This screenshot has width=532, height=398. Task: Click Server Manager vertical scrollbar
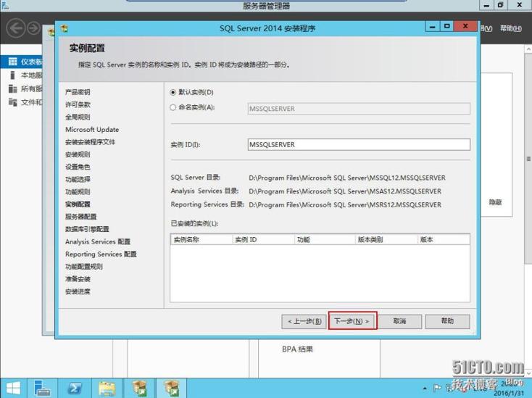click(528, 159)
